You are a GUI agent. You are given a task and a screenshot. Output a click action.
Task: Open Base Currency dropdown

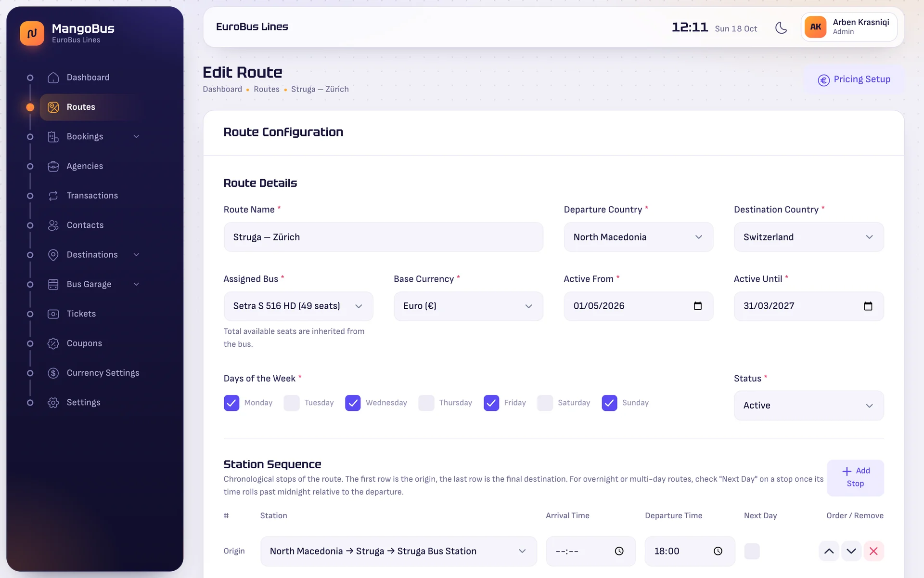tap(468, 306)
